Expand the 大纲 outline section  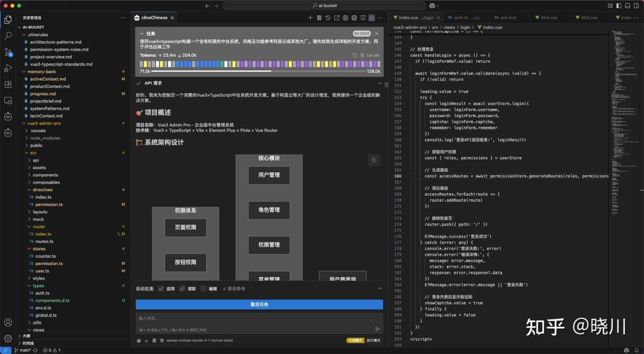point(26,336)
